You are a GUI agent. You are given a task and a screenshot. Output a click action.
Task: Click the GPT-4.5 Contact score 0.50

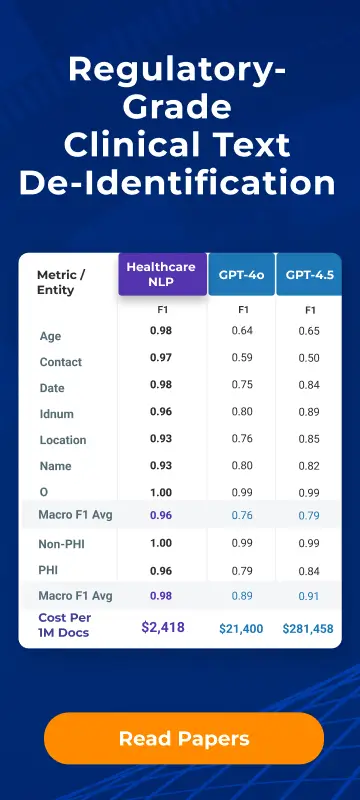[x=309, y=358]
